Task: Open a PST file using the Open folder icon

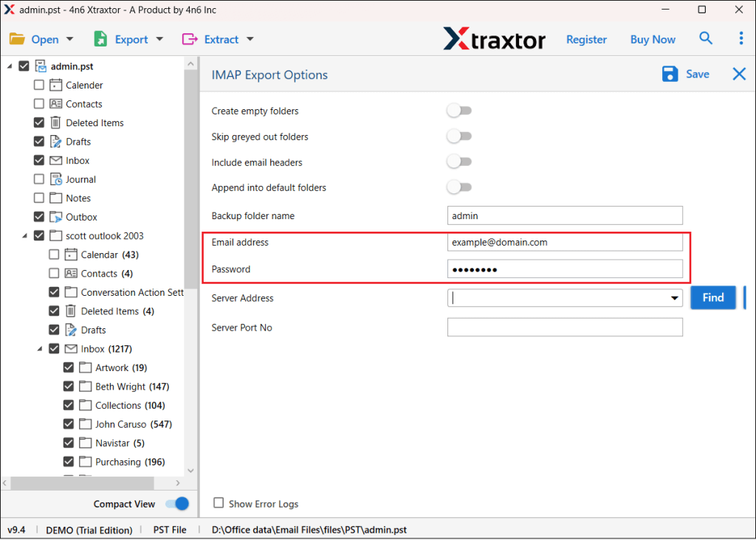Action: (17, 38)
